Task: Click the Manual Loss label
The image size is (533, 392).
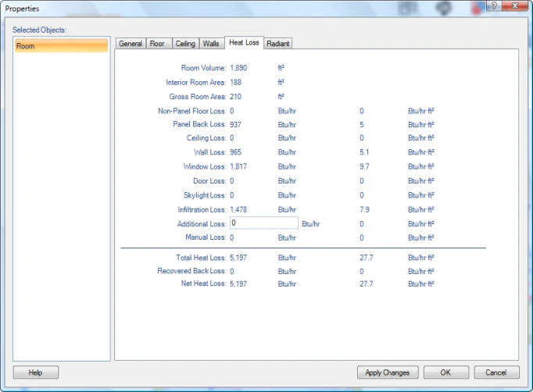Action: pyautogui.click(x=206, y=237)
